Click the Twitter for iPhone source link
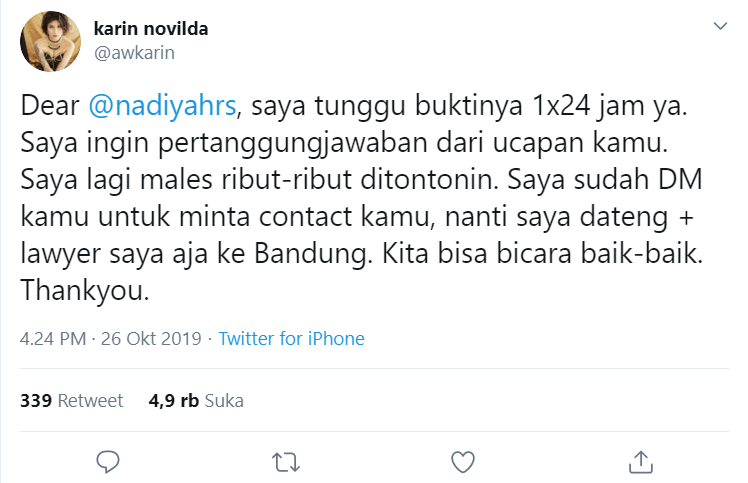 [291, 338]
